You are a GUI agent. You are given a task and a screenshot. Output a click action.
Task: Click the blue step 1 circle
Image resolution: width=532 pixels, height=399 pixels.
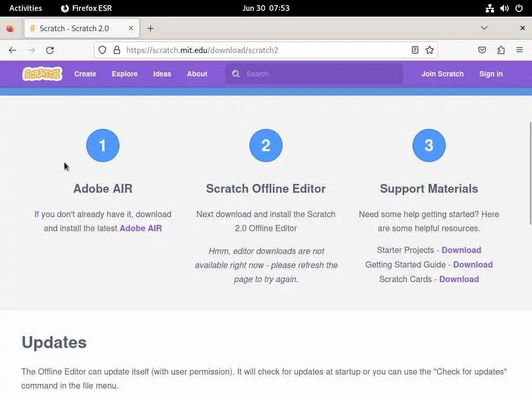103,145
